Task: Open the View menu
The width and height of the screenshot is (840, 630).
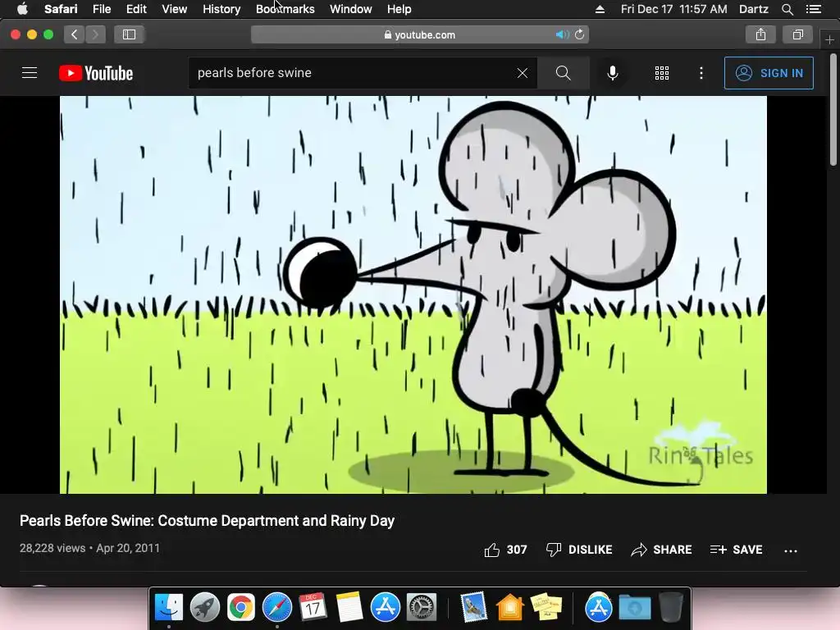Action: click(x=174, y=9)
